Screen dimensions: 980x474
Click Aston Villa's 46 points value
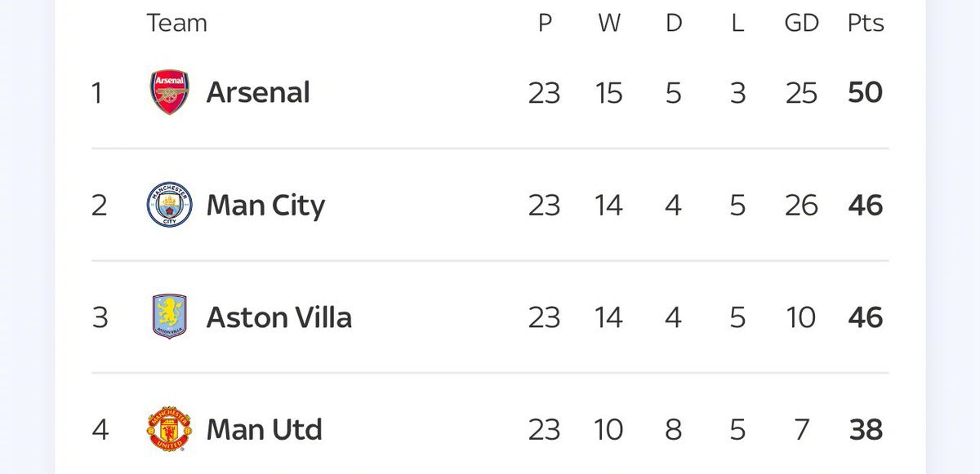[x=866, y=317]
